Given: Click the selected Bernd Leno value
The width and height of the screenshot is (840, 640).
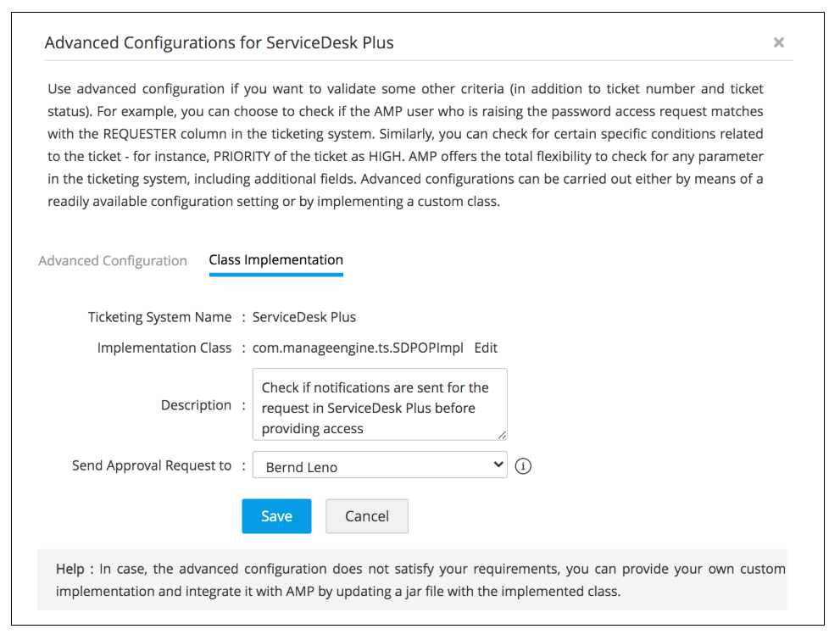Looking at the screenshot, I should (302, 466).
